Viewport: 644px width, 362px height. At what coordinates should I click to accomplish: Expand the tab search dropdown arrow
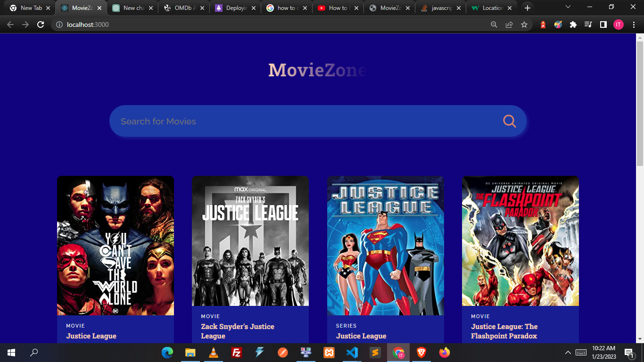point(567,8)
